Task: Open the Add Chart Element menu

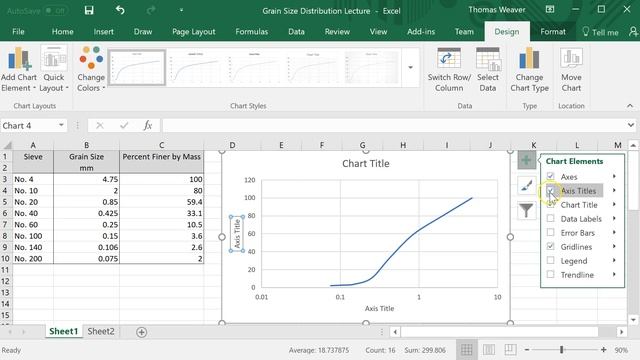Action: point(19,69)
